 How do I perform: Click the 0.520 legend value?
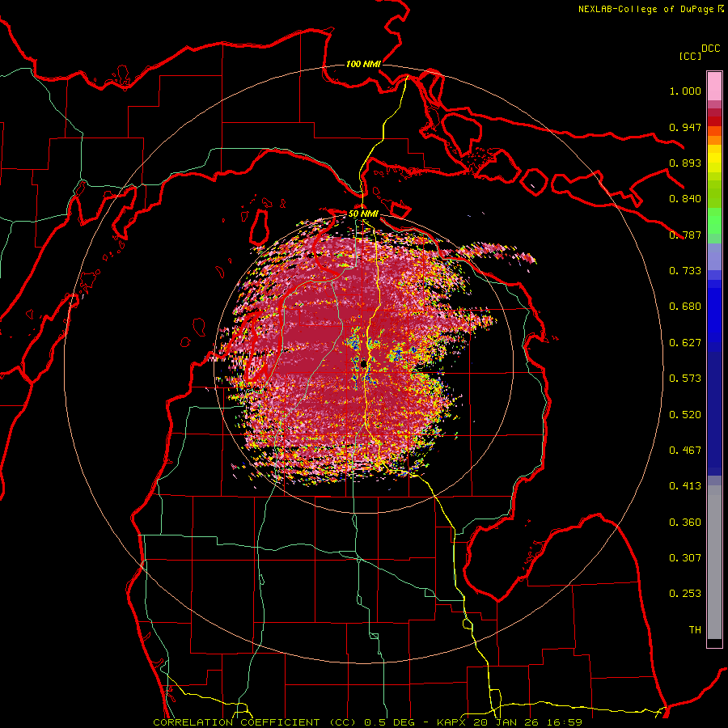(x=685, y=415)
